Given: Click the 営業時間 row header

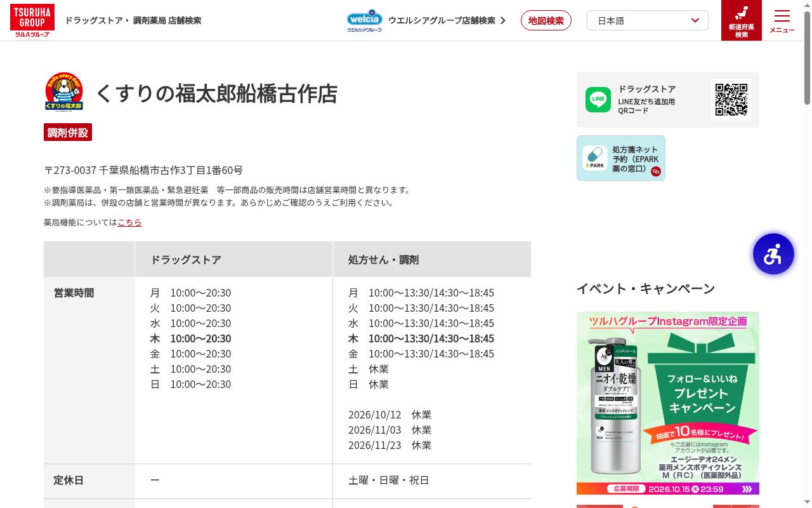Looking at the screenshot, I should point(89,370).
